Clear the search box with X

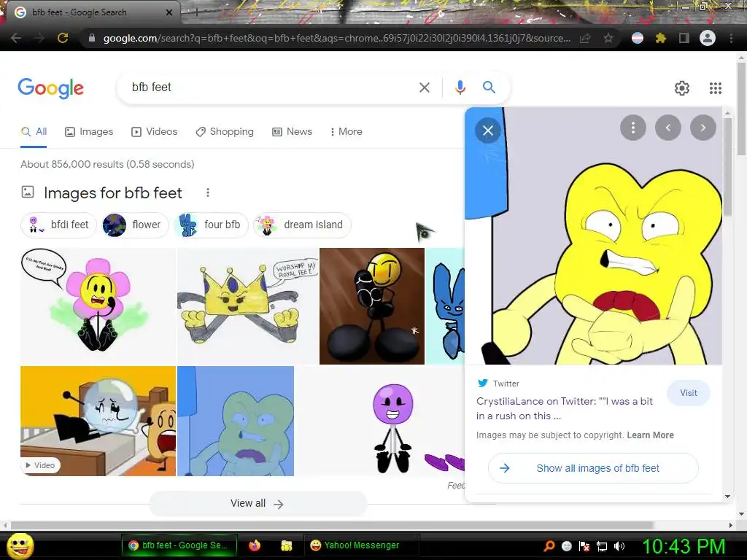(x=424, y=87)
